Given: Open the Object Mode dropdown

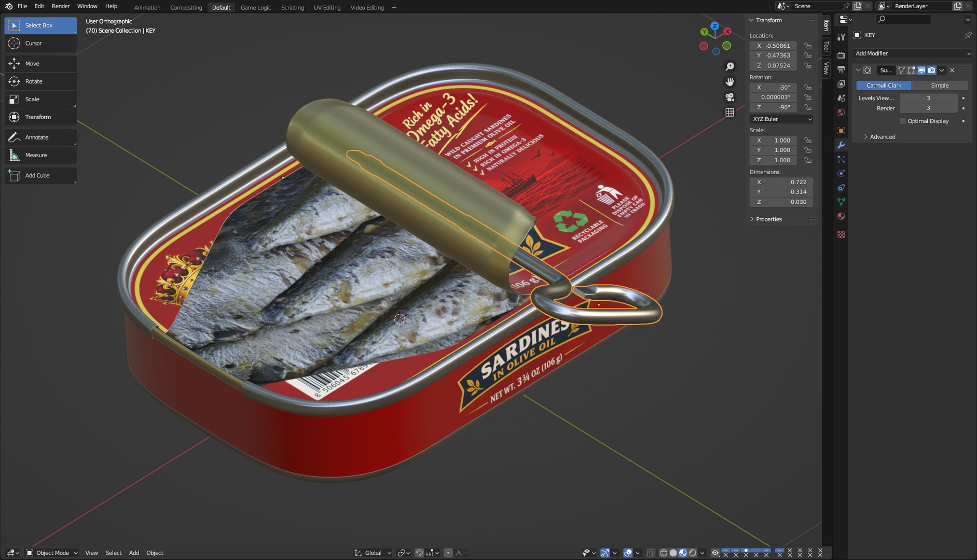Looking at the screenshot, I should pyautogui.click(x=52, y=553).
